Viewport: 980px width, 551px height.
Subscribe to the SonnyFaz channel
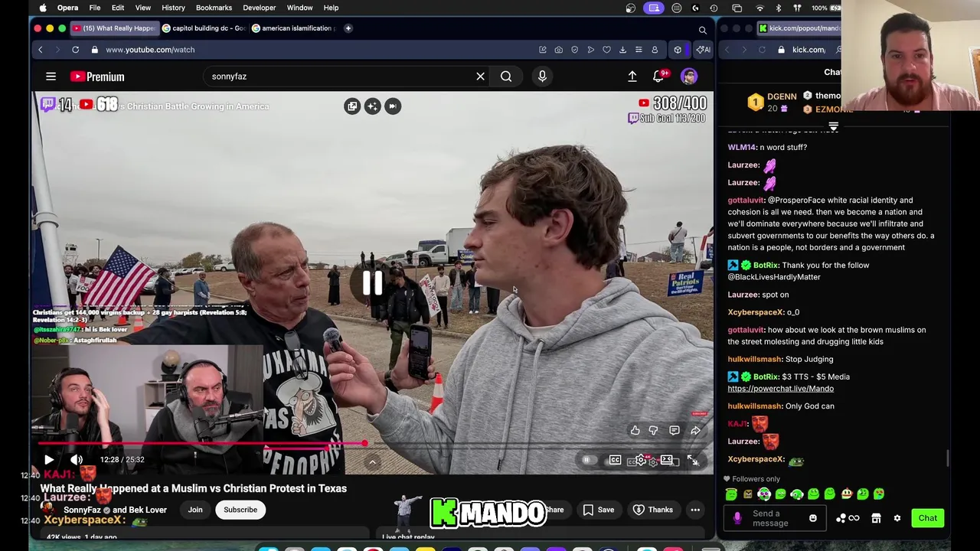click(240, 510)
